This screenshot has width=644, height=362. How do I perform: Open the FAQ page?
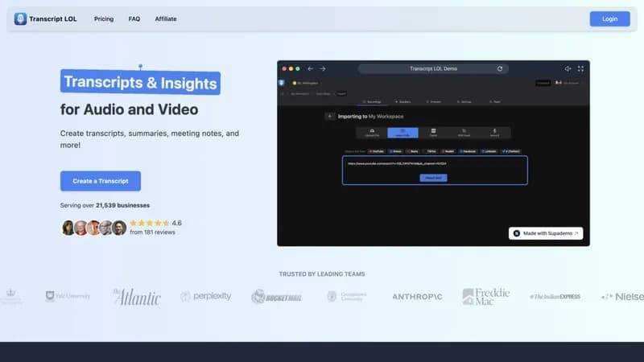pos(134,19)
